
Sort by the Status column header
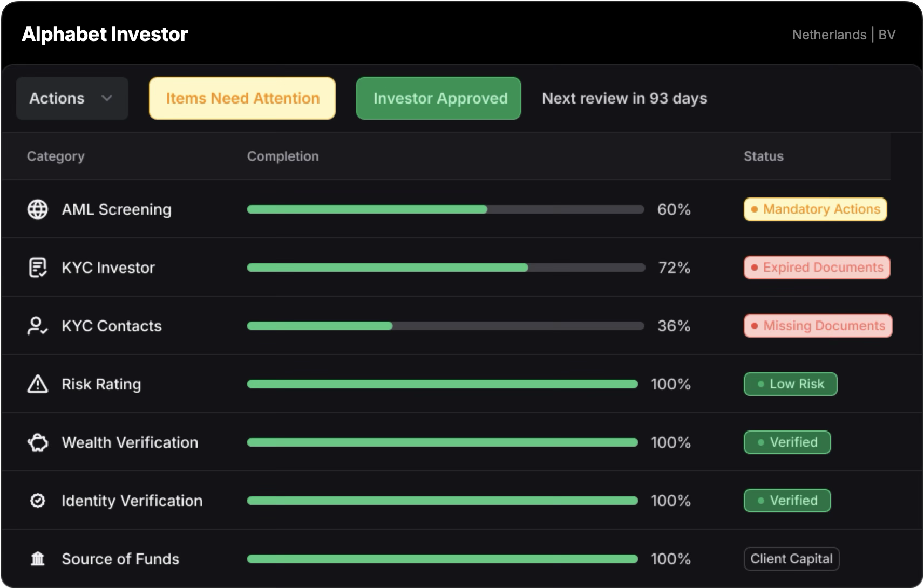pos(763,156)
